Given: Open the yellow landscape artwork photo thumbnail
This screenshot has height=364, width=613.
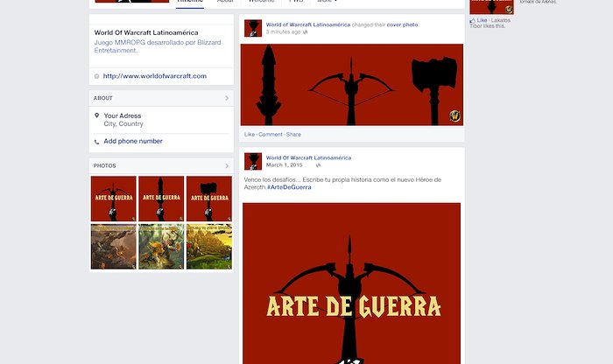Looking at the screenshot, I should pyautogui.click(x=209, y=247).
